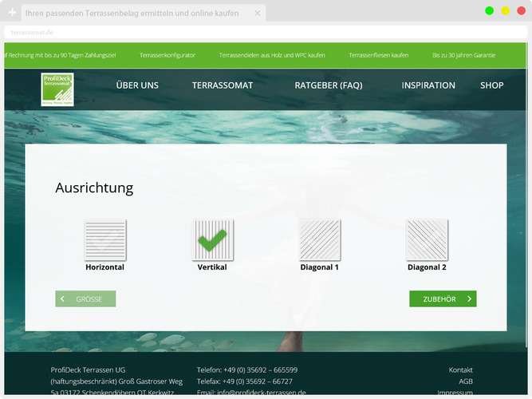The image size is (532, 399).
Task: Continue to Zubehör step
Action: pos(443,299)
